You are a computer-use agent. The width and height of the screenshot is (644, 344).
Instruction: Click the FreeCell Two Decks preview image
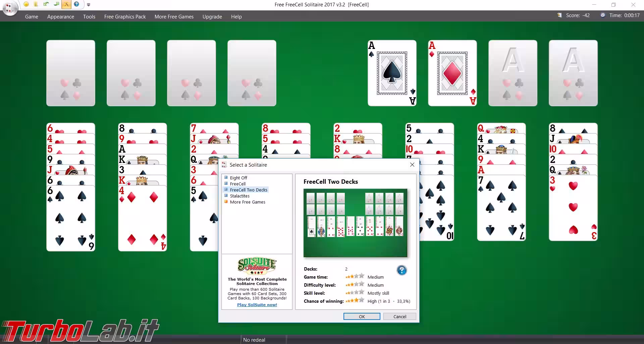[x=355, y=223]
